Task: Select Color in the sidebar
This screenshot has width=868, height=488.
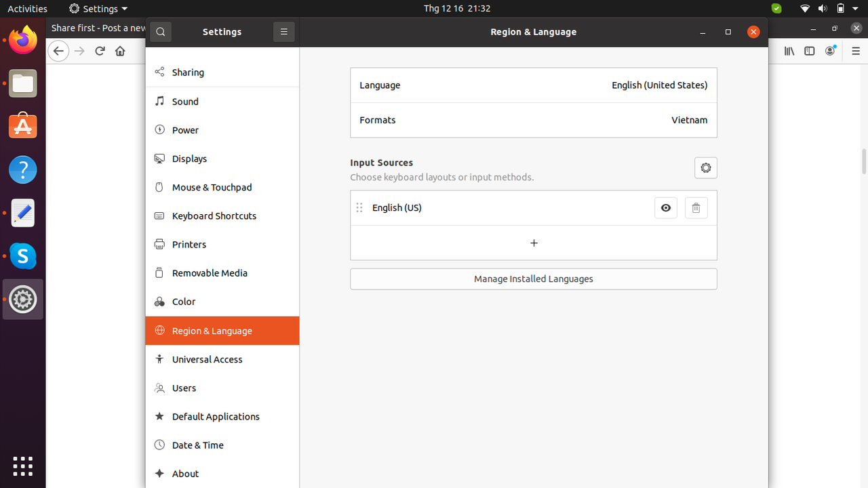Action: [x=222, y=302]
